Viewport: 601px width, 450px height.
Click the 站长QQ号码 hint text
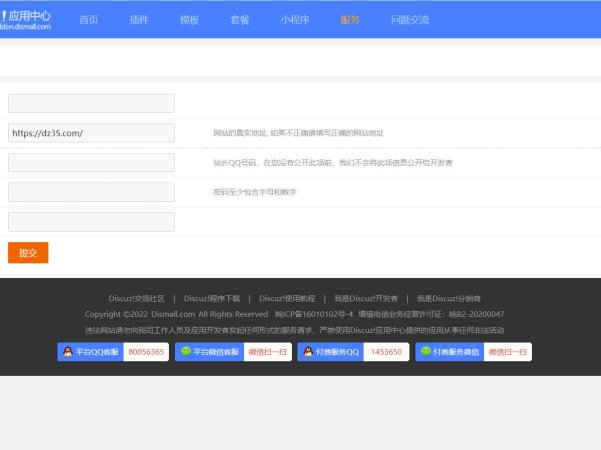pyautogui.click(x=333, y=163)
